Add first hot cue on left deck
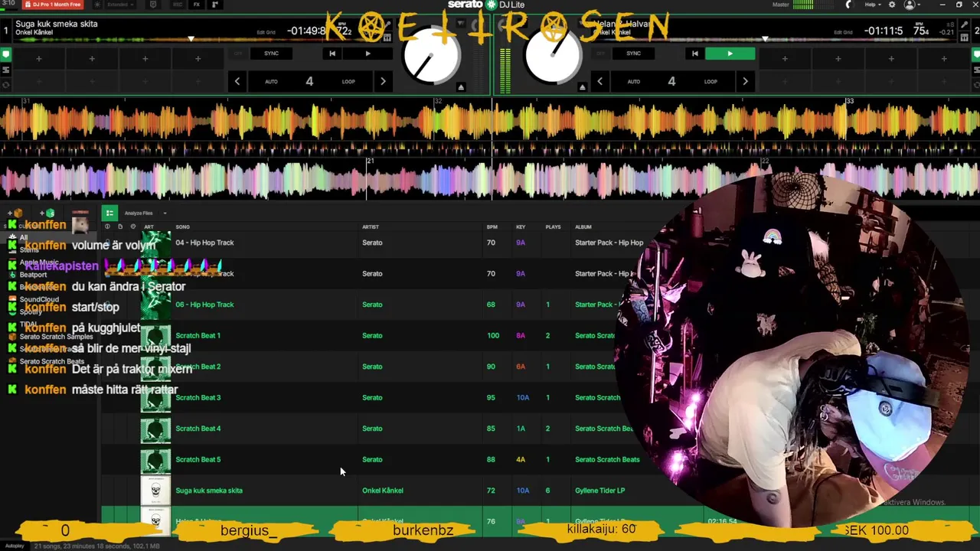 38,59
